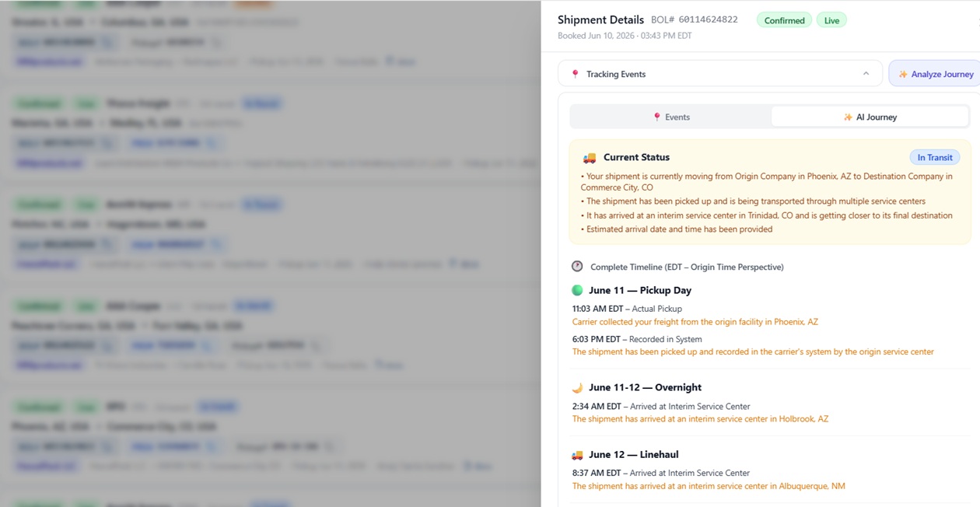This screenshot has width=980, height=507.
Task: Click the Live status badge
Action: point(831,20)
